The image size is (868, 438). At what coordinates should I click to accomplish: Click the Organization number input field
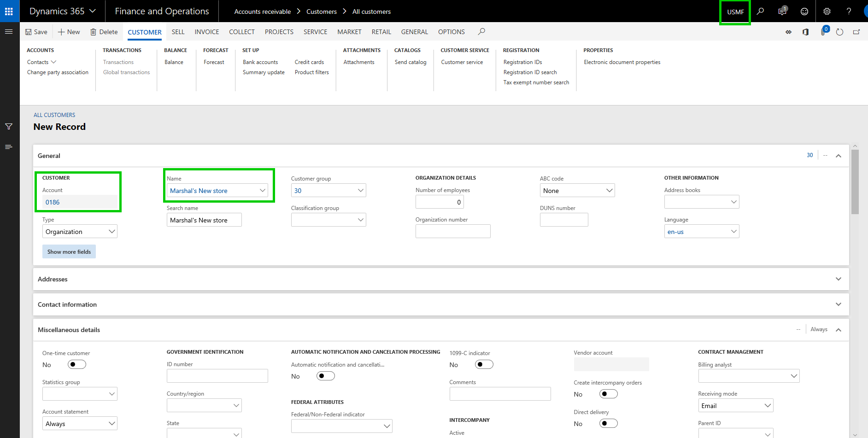click(452, 231)
